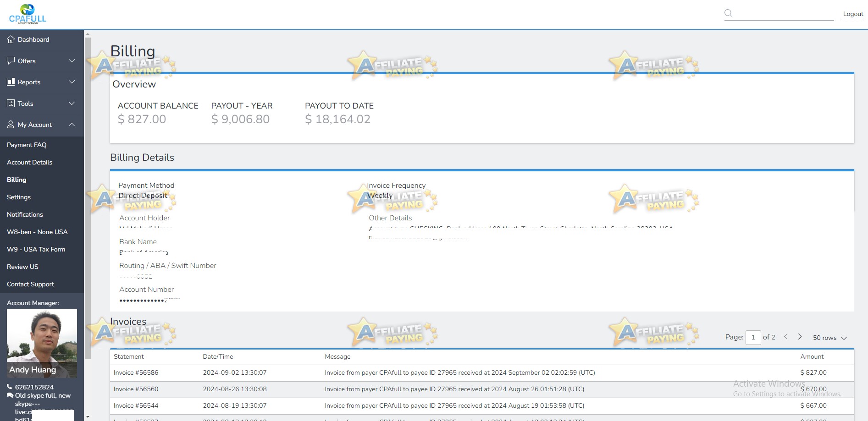Go to previous invoices page arrow
This screenshot has height=421, width=868.
click(786, 337)
